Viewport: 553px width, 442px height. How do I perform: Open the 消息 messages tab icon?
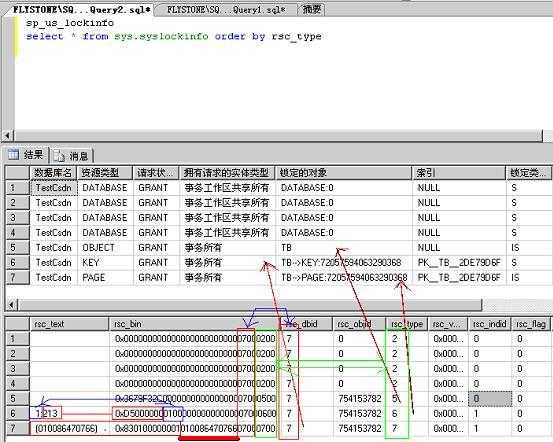(59, 156)
